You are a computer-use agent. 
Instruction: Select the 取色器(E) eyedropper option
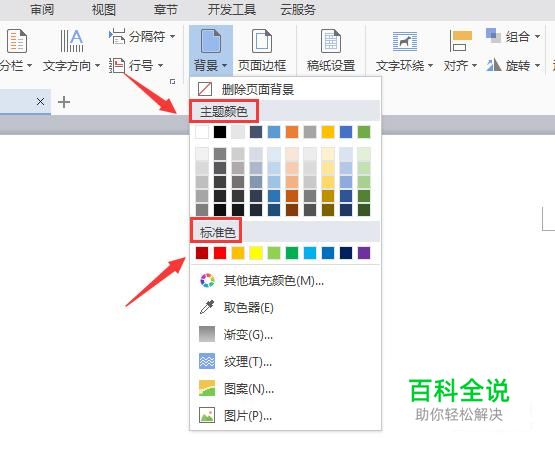pyautogui.click(x=285, y=307)
